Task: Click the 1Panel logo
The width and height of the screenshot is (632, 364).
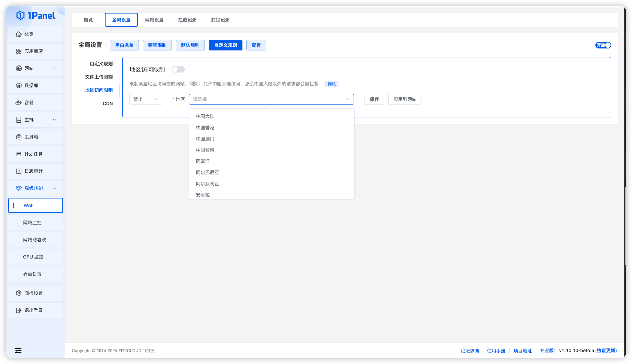Action: (35, 15)
